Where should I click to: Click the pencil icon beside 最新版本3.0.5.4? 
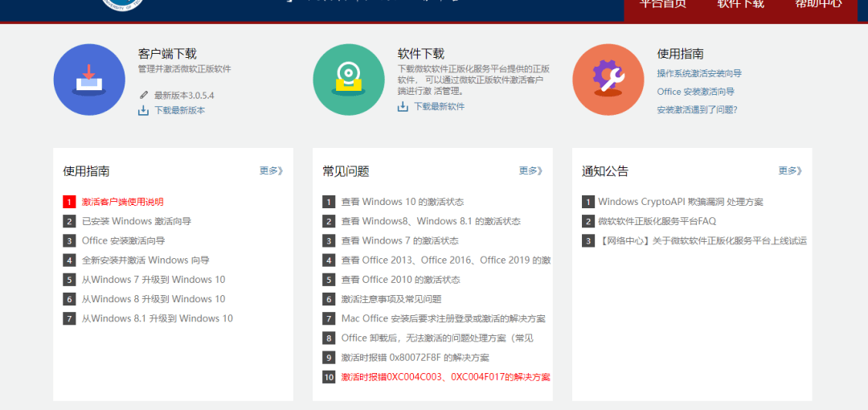click(x=144, y=95)
